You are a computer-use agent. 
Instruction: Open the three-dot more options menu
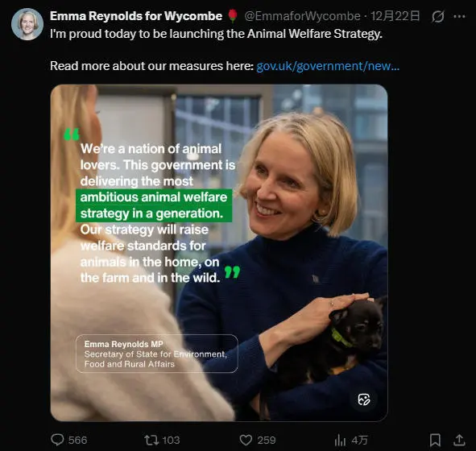pyautogui.click(x=459, y=16)
